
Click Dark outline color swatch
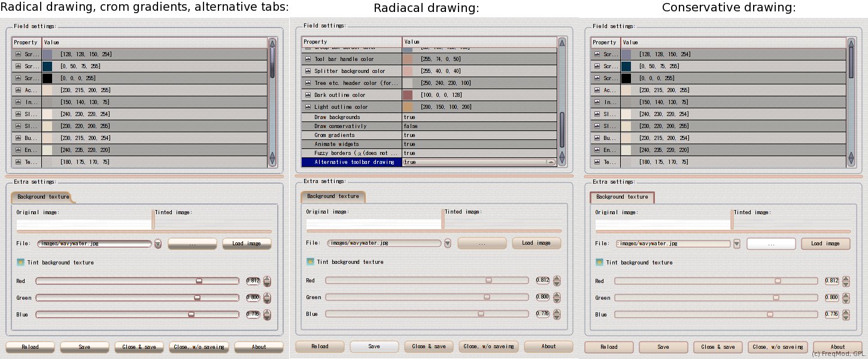click(408, 95)
